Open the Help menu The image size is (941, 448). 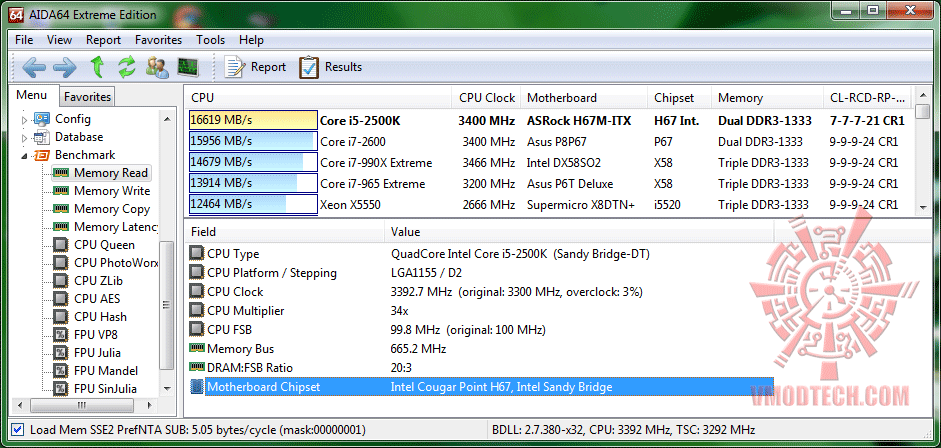[x=251, y=40]
